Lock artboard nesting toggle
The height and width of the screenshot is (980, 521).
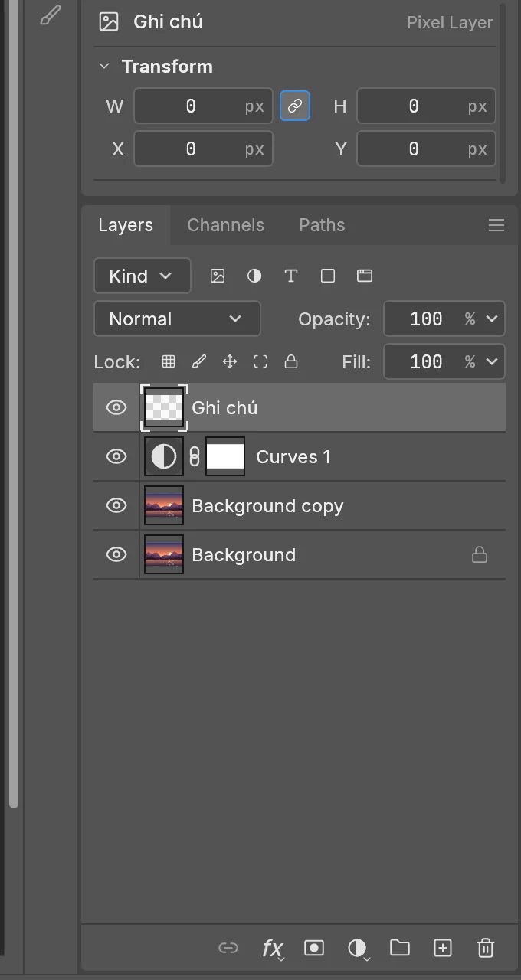[260, 361]
